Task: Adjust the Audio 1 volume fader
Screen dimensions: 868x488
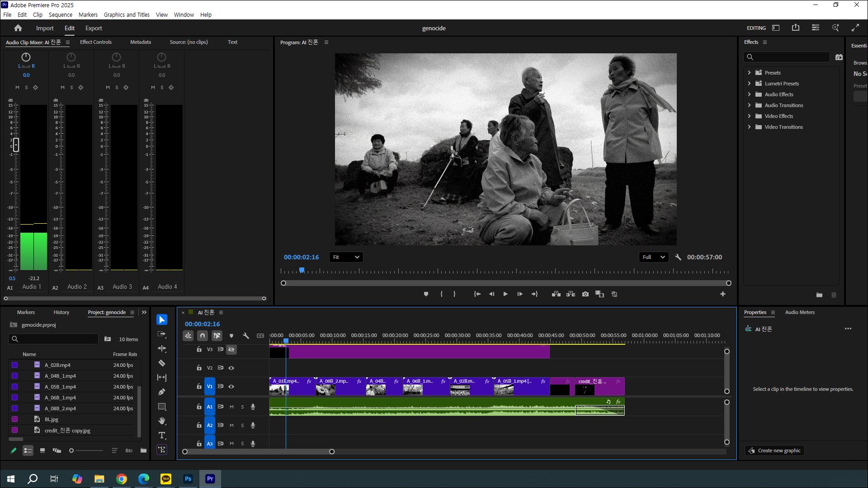Action: coord(16,145)
